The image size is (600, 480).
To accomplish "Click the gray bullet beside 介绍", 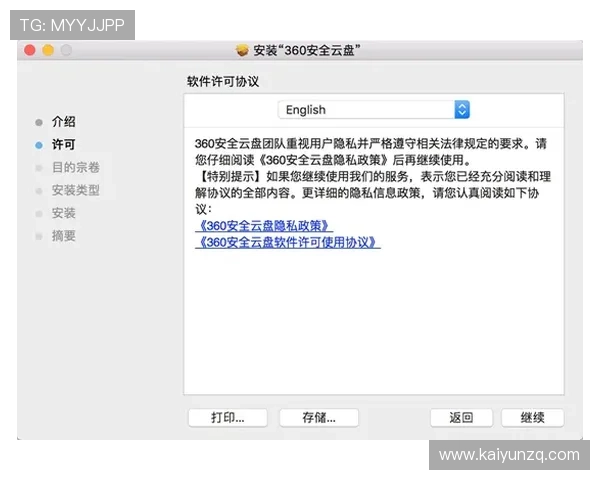I will 39,122.
